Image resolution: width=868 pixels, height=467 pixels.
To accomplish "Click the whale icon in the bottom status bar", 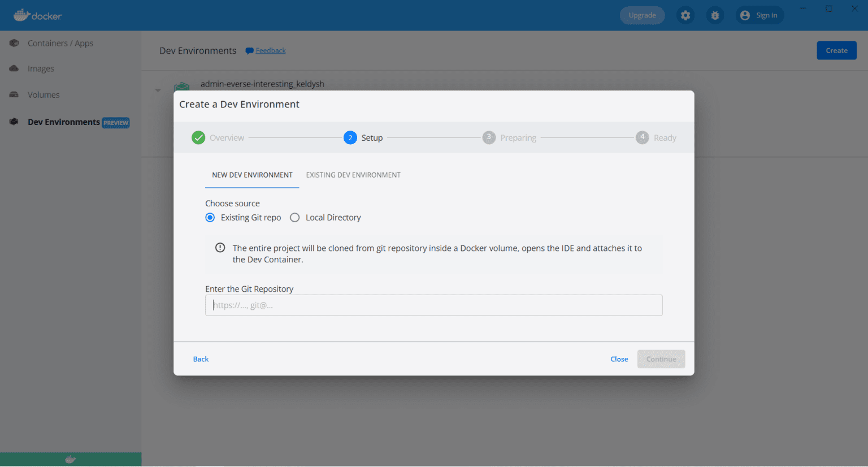I will click(x=71, y=459).
